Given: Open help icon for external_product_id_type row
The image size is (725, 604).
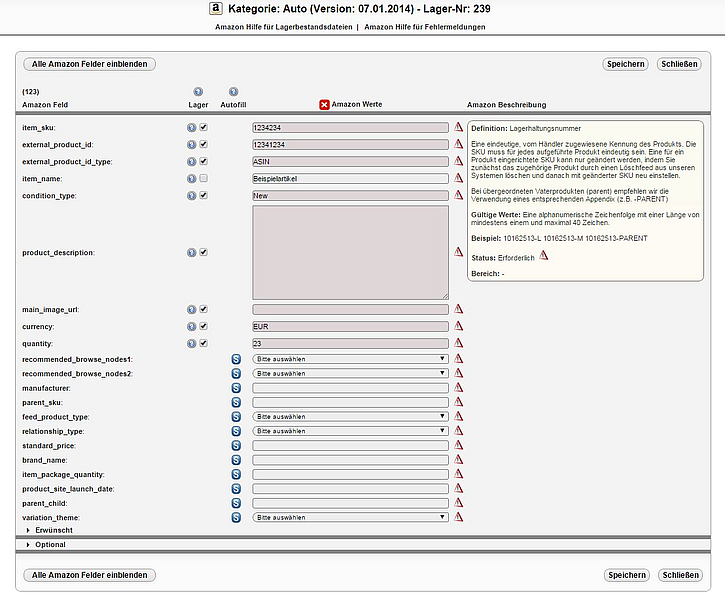Looking at the screenshot, I should [x=191, y=162].
